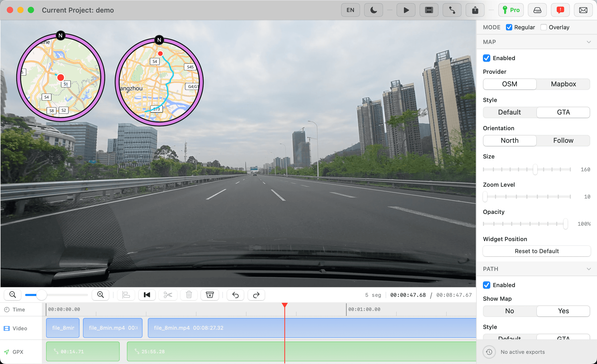
Task: Zoom out the timeline magnifier
Action: [x=13, y=295]
